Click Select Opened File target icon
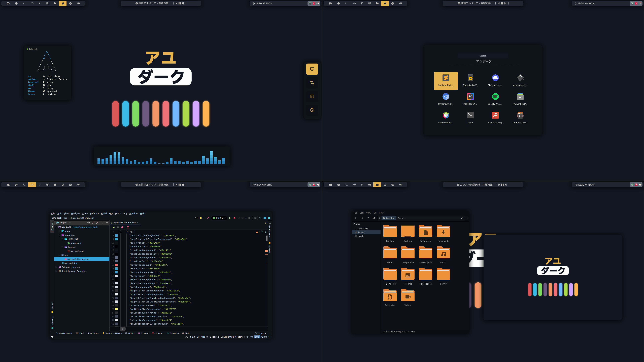644x362 pixels. pos(88,223)
